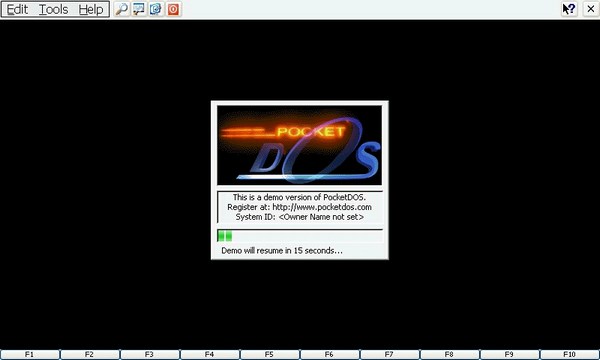Click the screen settings toolbar icon
This screenshot has height=360, width=600.
pos(139,9)
